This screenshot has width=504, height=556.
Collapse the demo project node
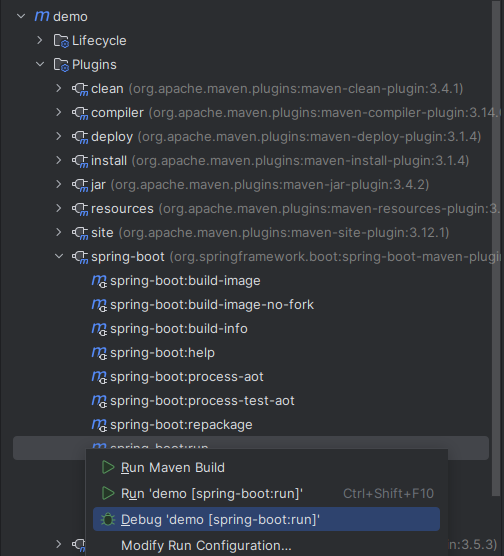[x=21, y=16]
